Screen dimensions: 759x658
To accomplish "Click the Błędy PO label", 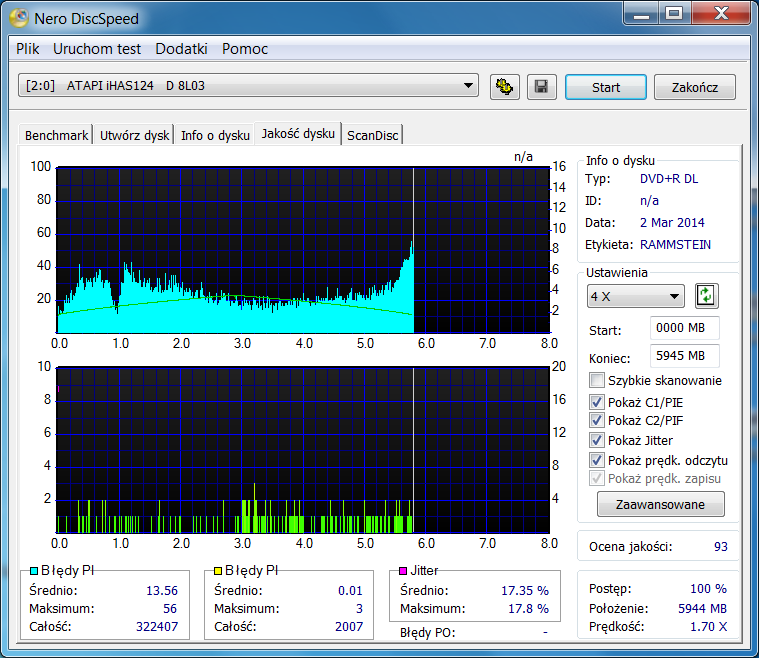I will coord(427,633).
